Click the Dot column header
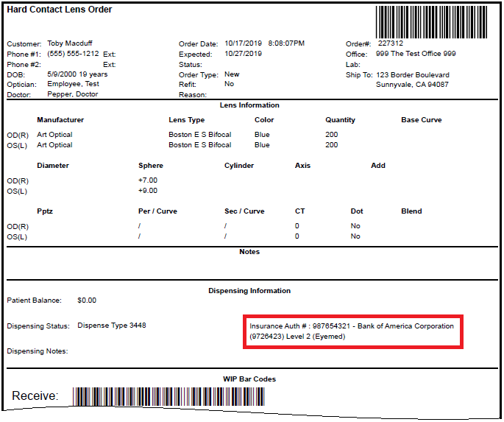 click(357, 211)
